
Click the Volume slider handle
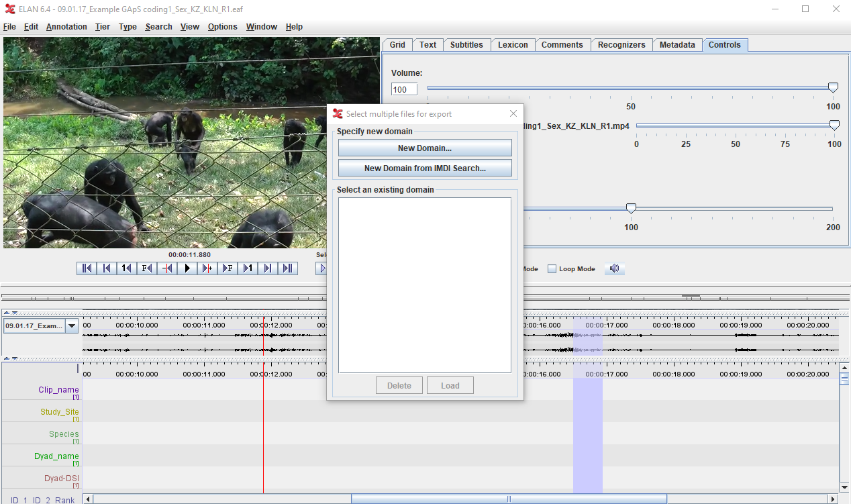coord(833,88)
